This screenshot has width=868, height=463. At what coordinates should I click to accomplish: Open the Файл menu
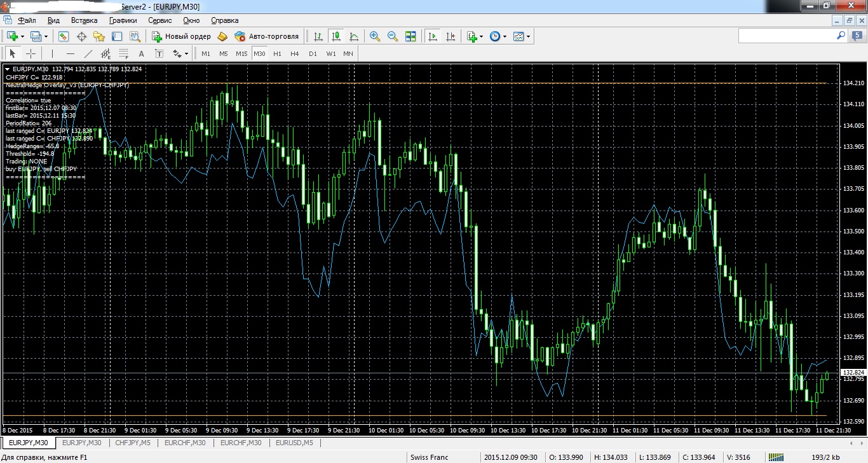coord(27,20)
